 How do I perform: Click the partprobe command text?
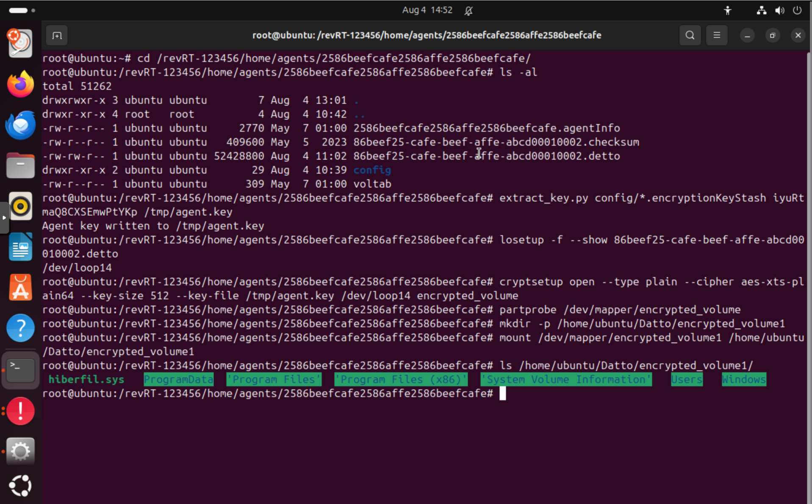click(x=620, y=310)
